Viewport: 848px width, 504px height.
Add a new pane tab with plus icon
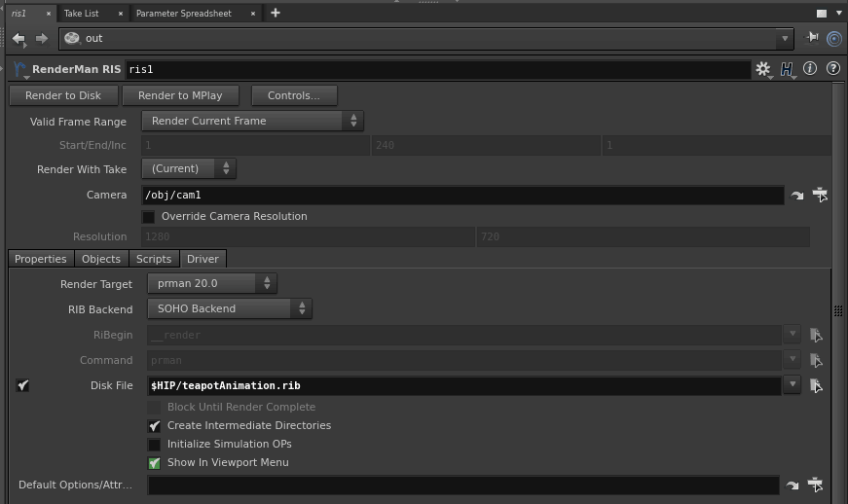[276, 13]
